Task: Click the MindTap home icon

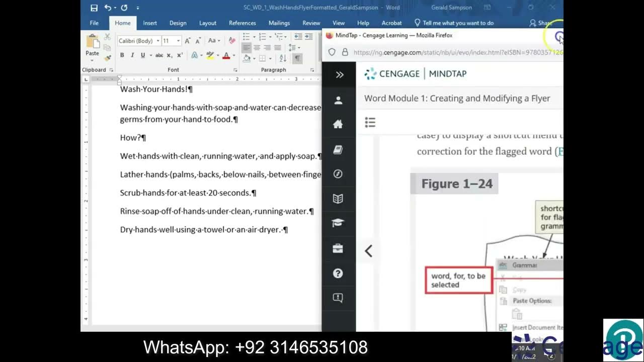Action: [x=338, y=124]
